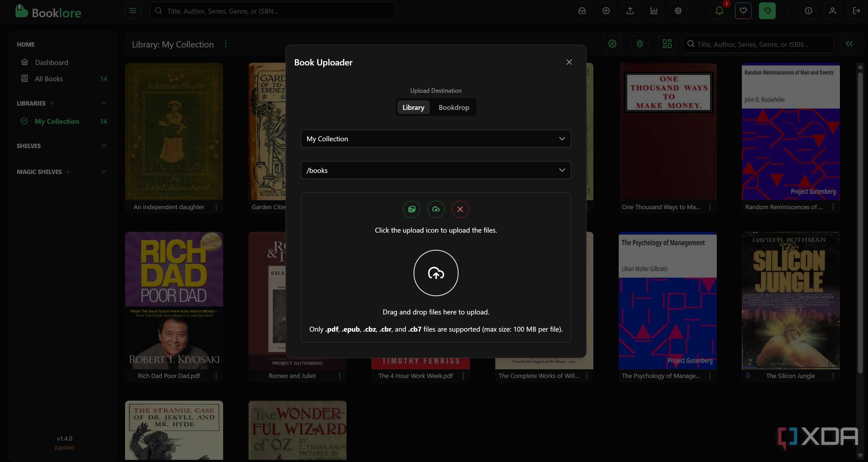Focus the library header search field
The height and width of the screenshot is (462, 868).
pyautogui.click(x=758, y=44)
